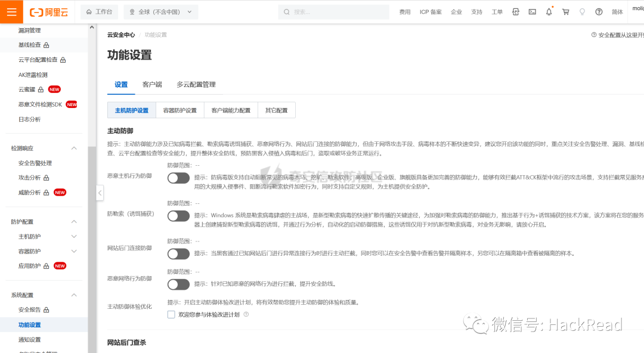Click the location pin icon in region selector
The image size is (644, 353).
(x=132, y=12)
